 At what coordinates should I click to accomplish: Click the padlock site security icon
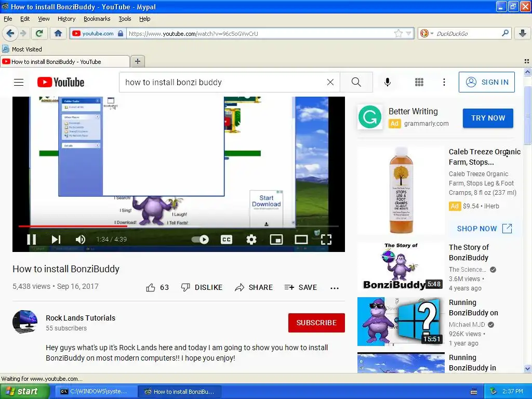coord(121,33)
